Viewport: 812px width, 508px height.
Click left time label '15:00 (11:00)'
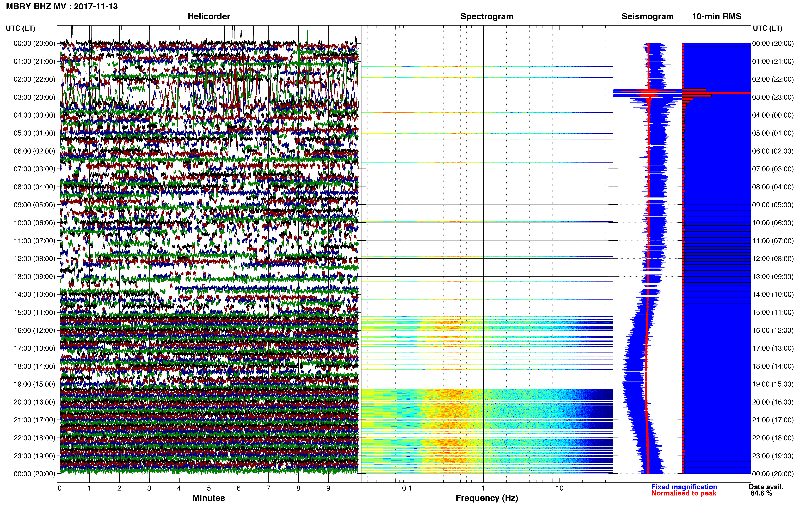[34, 312]
